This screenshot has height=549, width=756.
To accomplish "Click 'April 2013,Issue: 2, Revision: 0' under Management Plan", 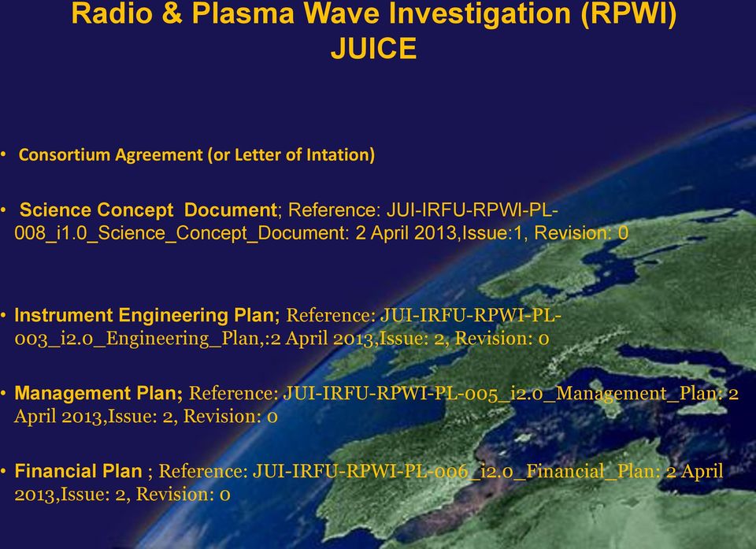I will pos(146,416).
